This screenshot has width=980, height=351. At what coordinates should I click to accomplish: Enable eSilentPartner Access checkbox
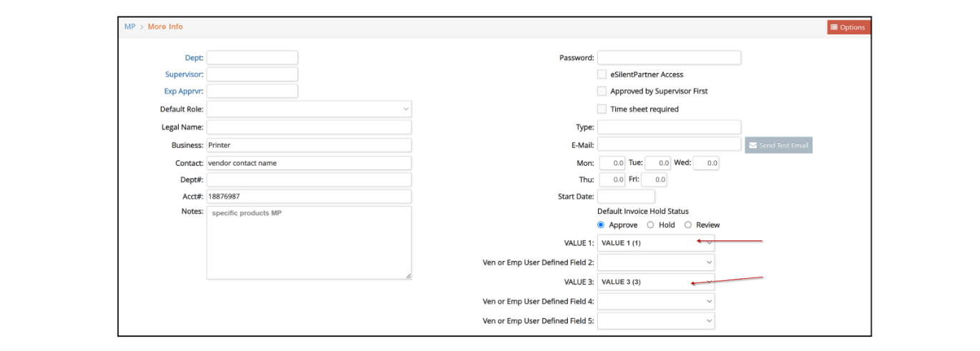click(x=602, y=74)
